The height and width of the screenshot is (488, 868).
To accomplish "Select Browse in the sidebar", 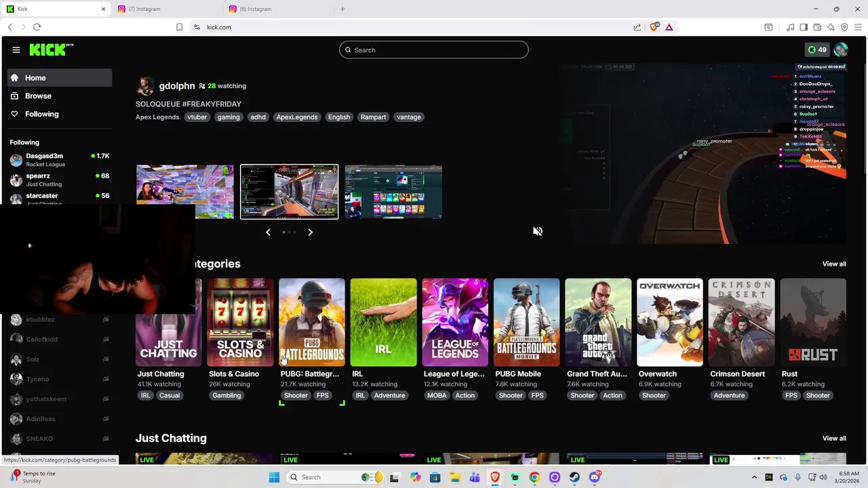I will pyautogui.click(x=60, y=96).
